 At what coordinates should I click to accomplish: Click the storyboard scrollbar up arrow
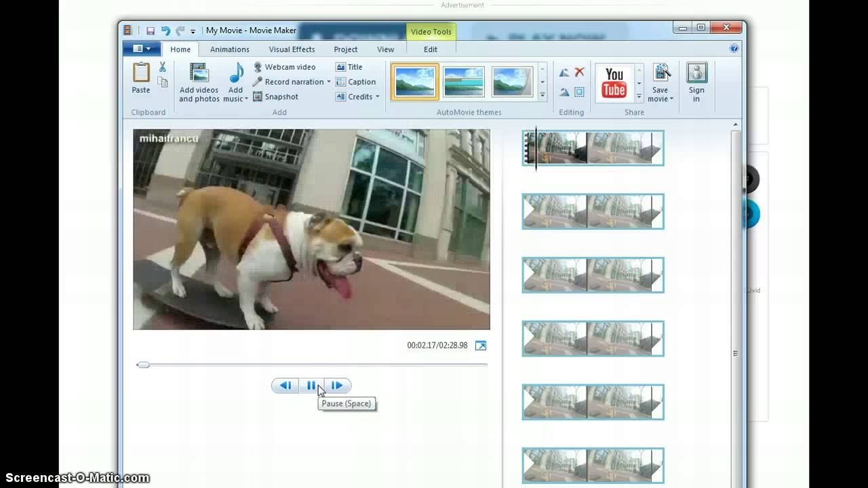[x=736, y=125]
